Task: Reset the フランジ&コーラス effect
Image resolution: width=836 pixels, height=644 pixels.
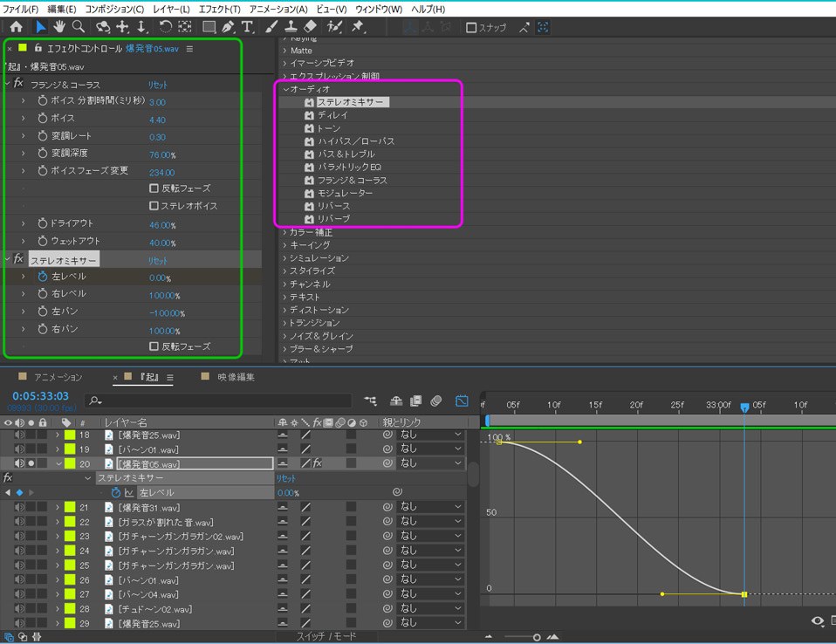Action: tap(158, 85)
